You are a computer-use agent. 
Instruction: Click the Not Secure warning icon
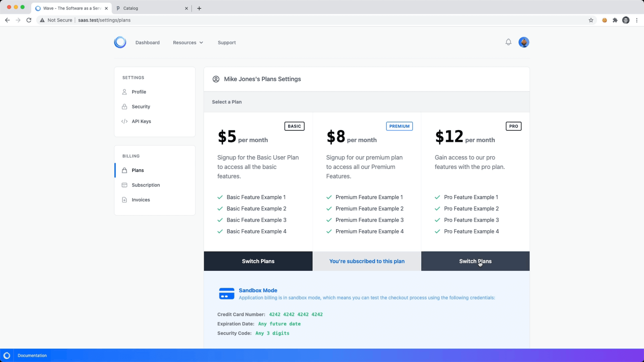click(42, 20)
